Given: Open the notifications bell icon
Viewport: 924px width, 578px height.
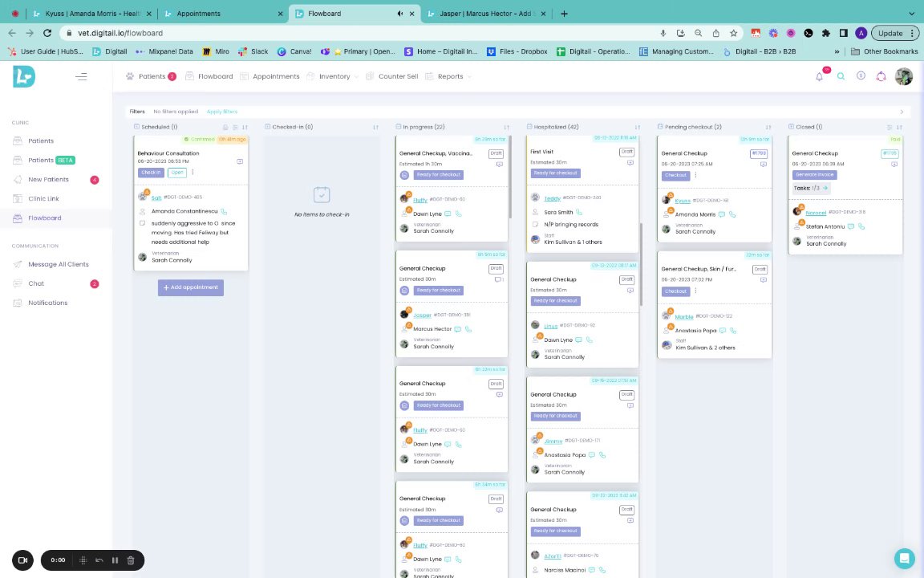Looking at the screenshot, I should click(x=819, y=77).
